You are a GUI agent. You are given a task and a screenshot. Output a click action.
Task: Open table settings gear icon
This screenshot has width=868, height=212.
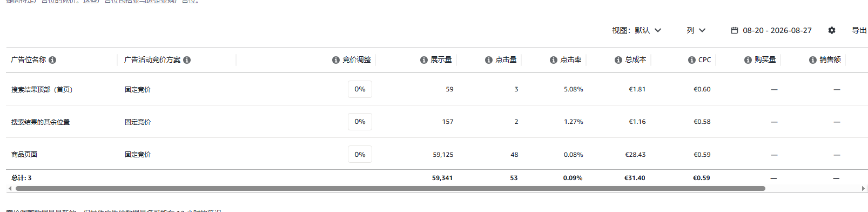[832, 30]
